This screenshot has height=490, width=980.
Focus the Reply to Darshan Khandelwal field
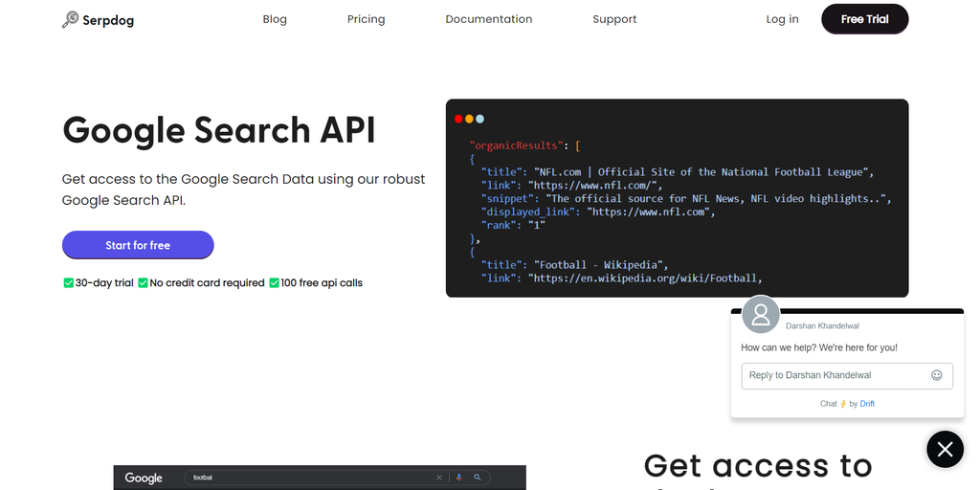coord(833,375)
